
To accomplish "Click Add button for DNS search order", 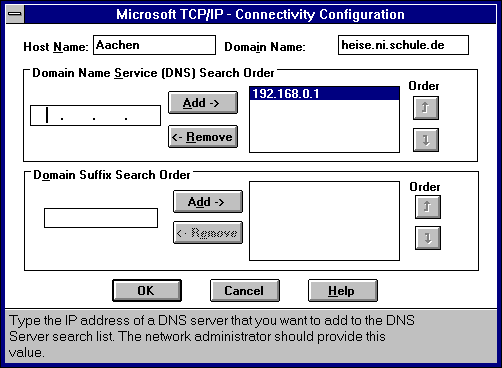I will [x=203, y=103].
